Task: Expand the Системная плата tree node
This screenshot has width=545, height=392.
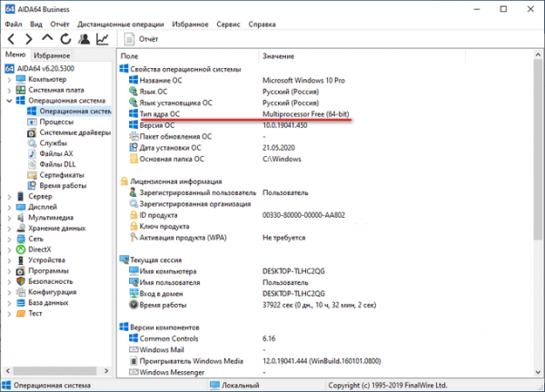Action: coord(9,90)
